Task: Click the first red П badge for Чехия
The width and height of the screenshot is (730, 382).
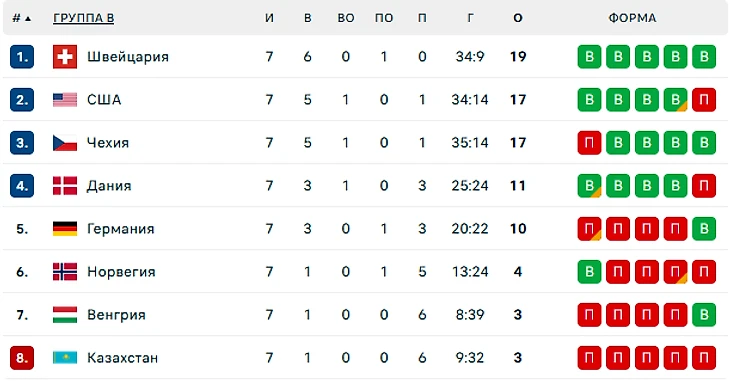Action: 589,143
